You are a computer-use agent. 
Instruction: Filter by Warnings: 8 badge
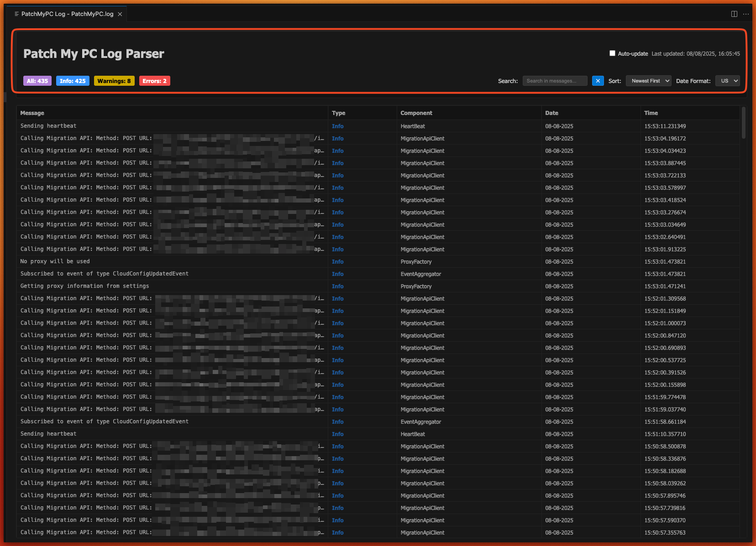coord(114,81)
